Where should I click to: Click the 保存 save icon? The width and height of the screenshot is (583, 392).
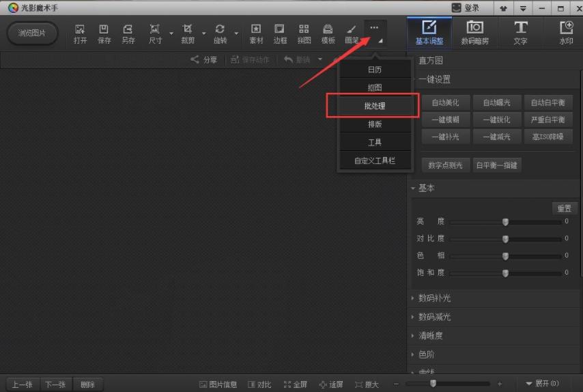(x=104, y=34)
